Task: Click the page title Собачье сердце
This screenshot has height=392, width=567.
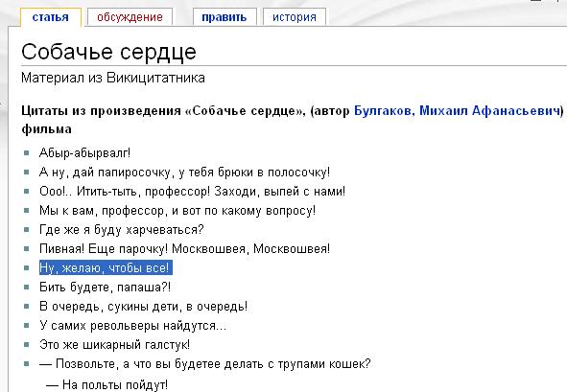Action: click(x=108, y=52)
